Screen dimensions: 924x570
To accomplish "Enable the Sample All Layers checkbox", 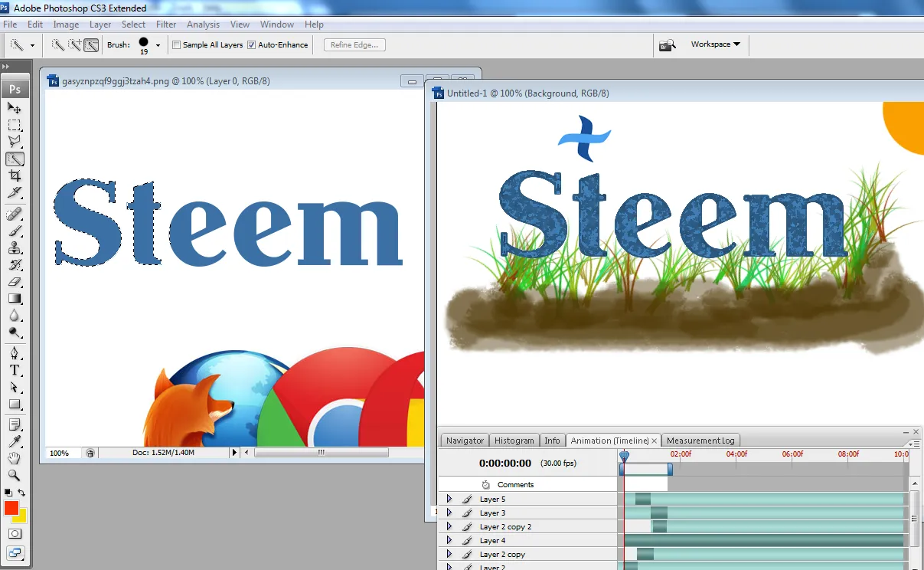I will tap(177, 45).
